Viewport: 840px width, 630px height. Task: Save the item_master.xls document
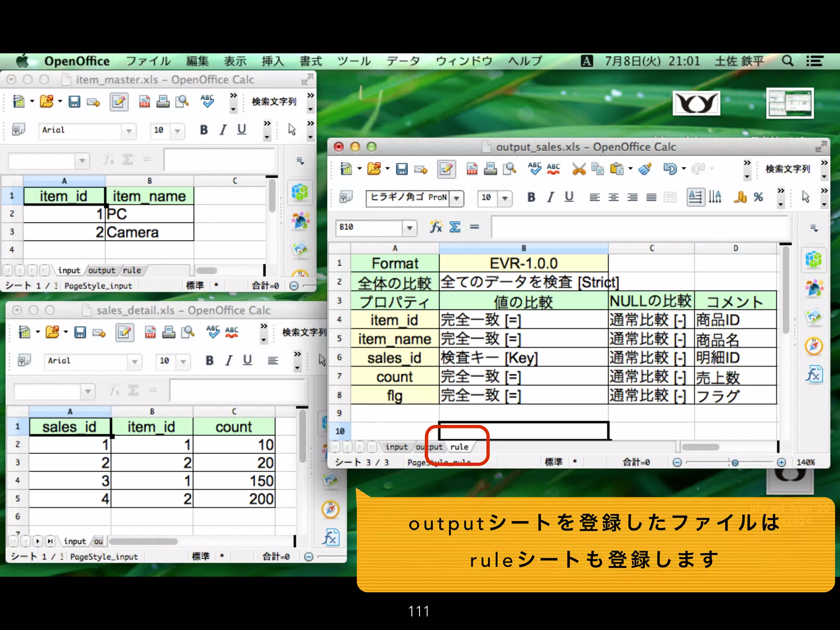(x=74, y=102)
